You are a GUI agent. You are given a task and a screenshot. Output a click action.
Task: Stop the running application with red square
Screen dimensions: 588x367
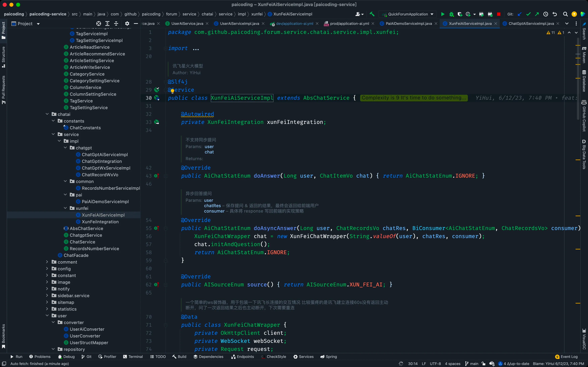[x=499, y=14]
